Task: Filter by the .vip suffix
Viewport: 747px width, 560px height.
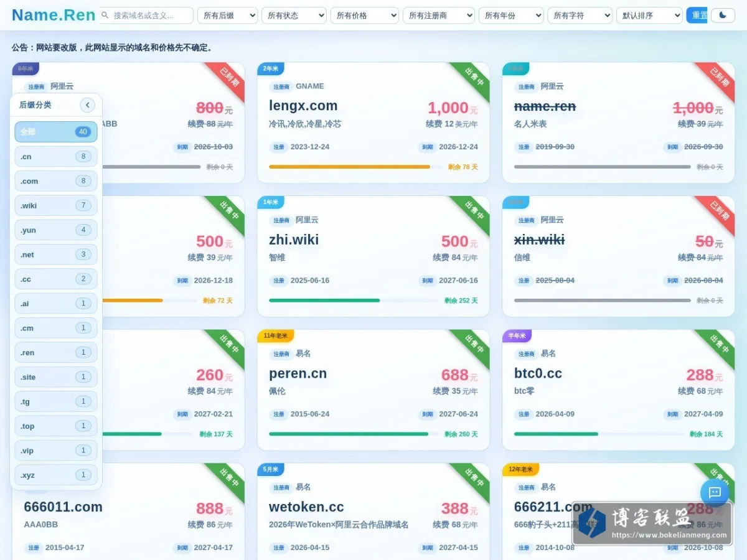Action: (x=56, y=450)
